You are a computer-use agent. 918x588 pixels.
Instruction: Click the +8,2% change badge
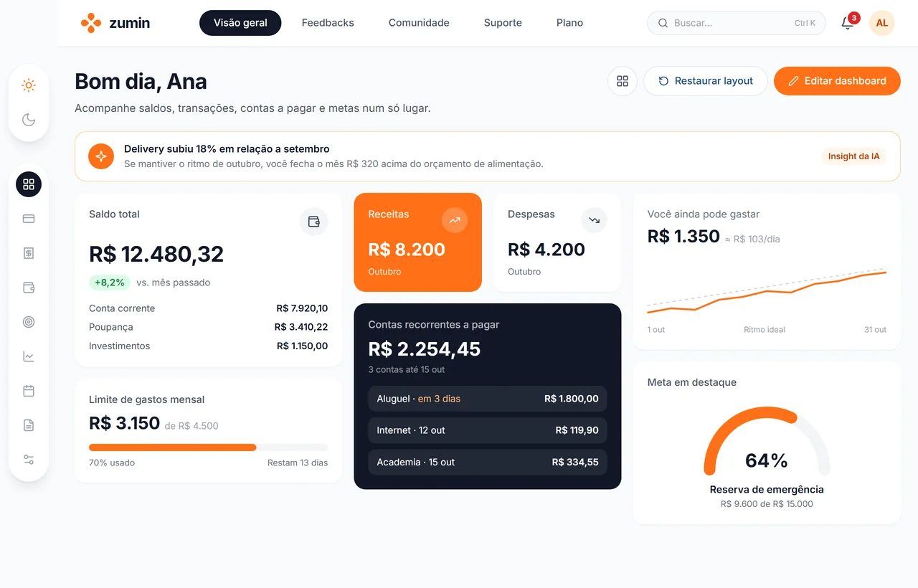pos(110,283)
